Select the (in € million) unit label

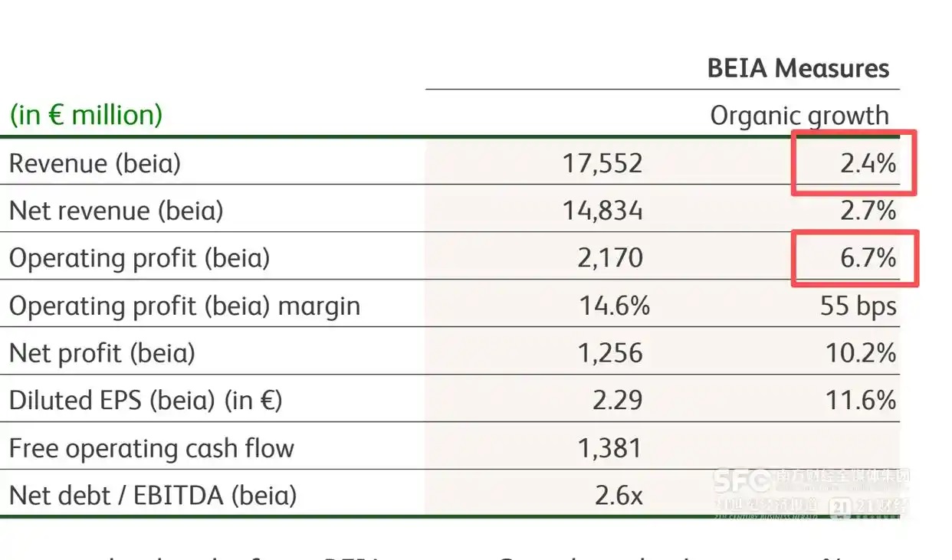point(86,115)
